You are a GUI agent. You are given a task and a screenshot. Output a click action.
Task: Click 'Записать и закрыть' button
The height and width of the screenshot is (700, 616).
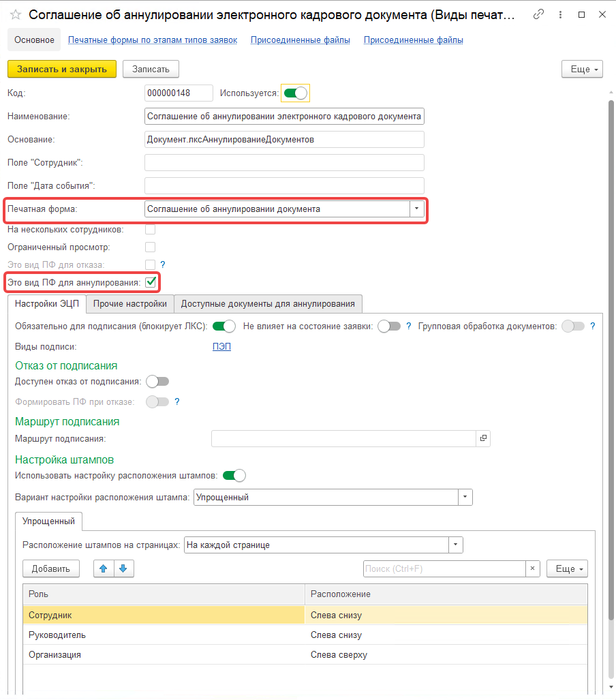[62, 70]
